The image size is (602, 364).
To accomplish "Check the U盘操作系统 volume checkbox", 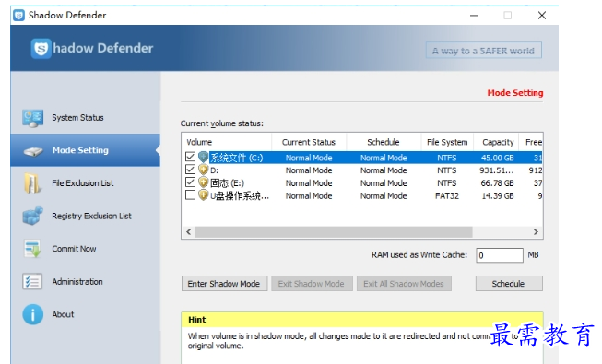I will (x=190, y=195).
